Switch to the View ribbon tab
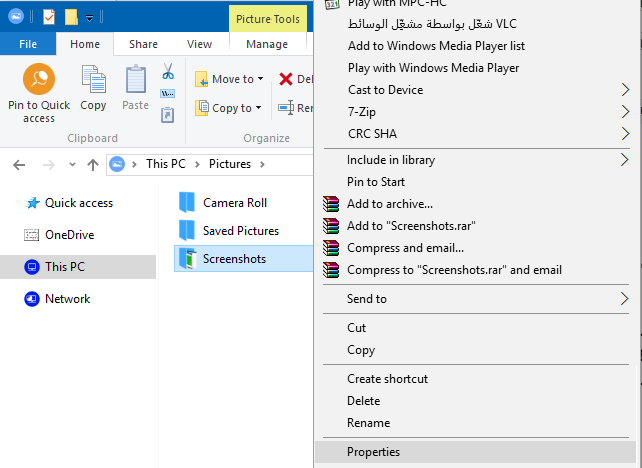 tap(199, 44)
